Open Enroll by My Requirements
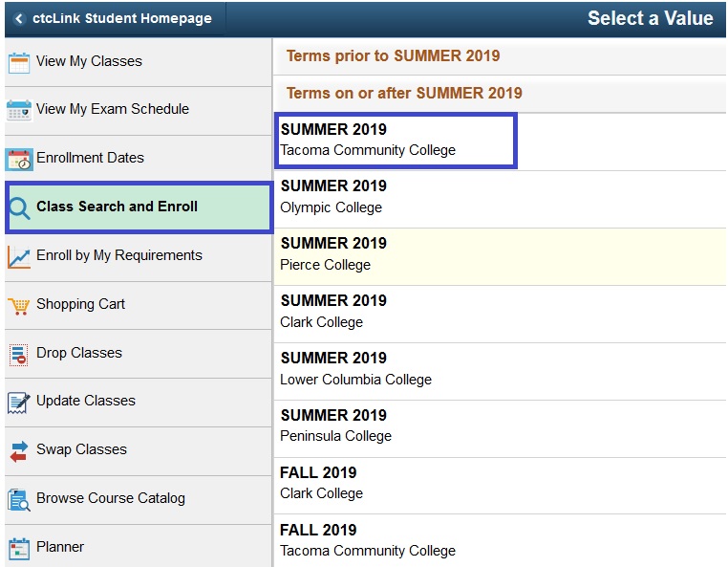The height and width of the screenshot is (567, 728). [x=139, y=256]
